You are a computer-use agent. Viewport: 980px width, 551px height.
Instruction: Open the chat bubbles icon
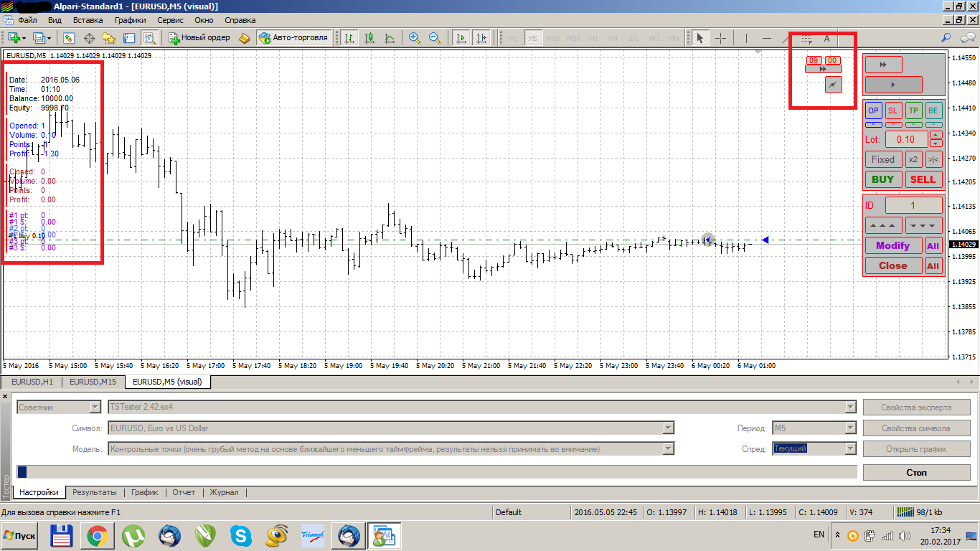[966, 37]
